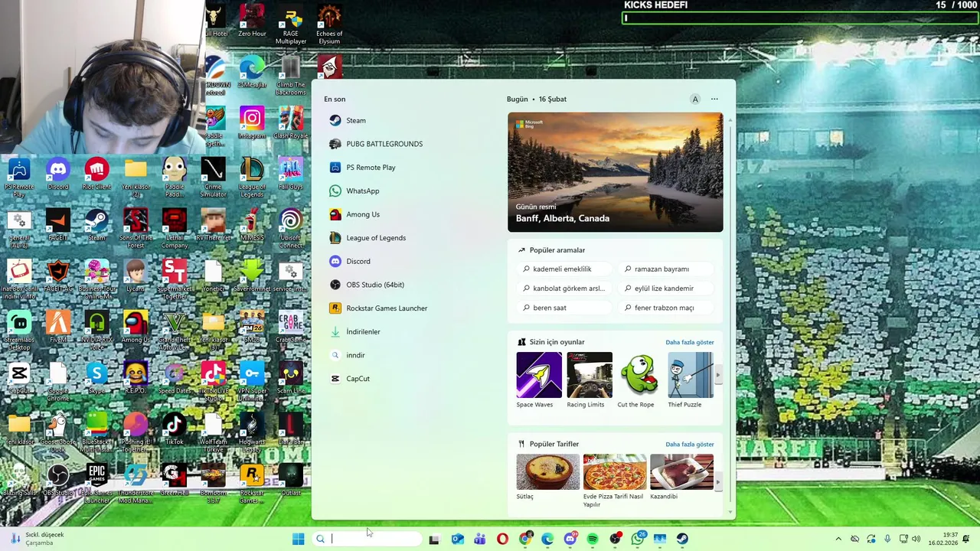This screenshot has height=551, width=980.
Task: Select the Crab Game desktop icon
Action: point(290,328)
